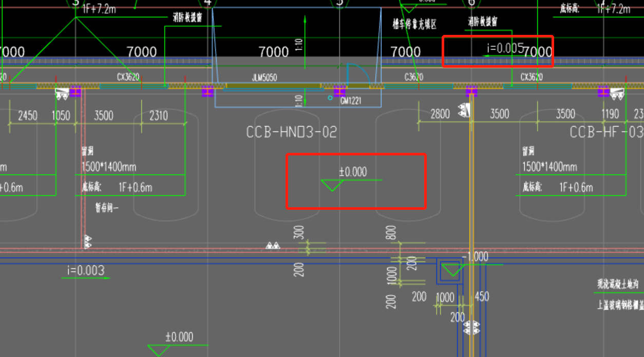Click the 槽车停靠充填区 area label

[x=414, y=24]
